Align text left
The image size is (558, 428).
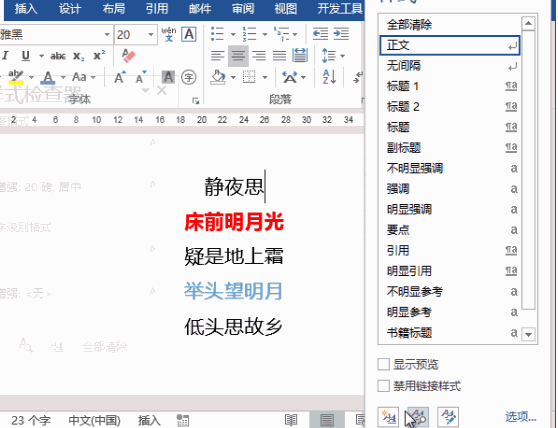217,56
